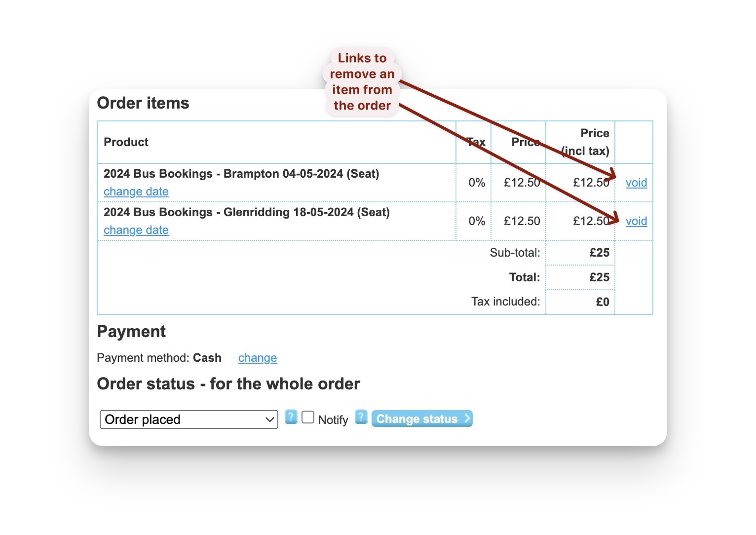Open the Order placed status dropdown
Screen dimensions: 756x535
(x=189, y=419)
